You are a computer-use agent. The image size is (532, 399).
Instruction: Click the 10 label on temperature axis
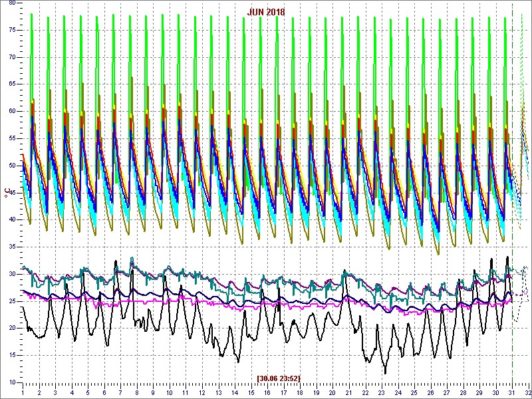[x=11, y=382]
